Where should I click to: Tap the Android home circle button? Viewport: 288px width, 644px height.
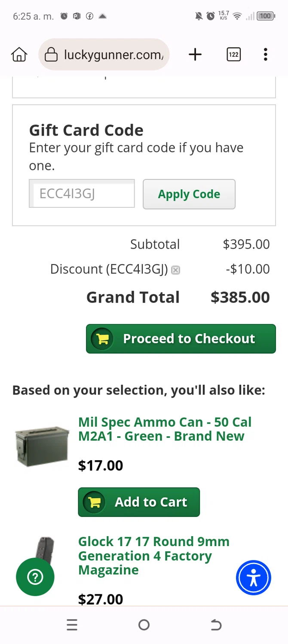pos(144,625)
